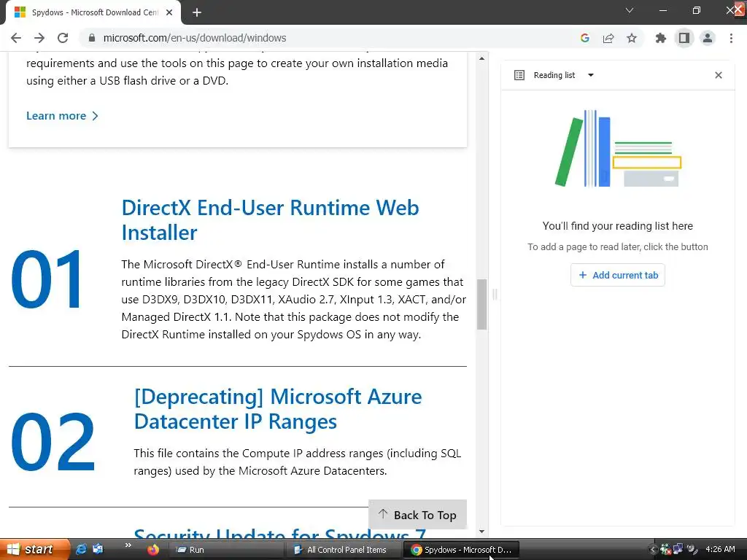
Task: Open Chrome's three-dot menu
Action: coord(731,38)
